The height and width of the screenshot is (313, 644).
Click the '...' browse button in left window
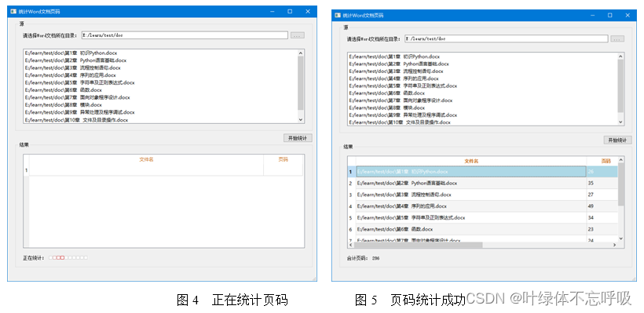[298, 35]
